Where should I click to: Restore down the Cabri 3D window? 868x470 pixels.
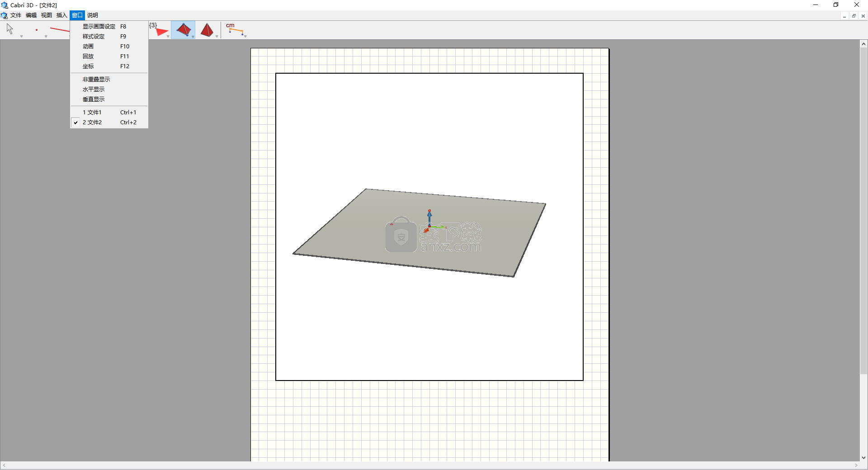click(x=836, y=5)
